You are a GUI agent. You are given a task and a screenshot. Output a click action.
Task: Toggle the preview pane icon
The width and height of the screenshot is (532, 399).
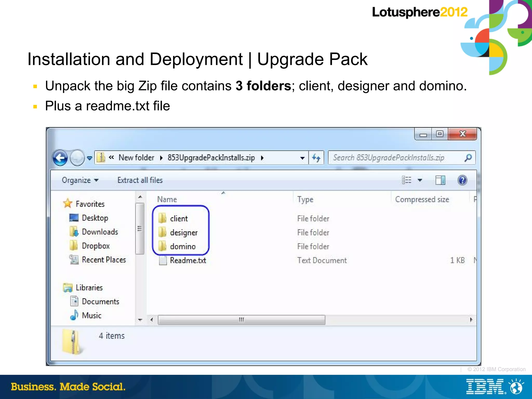tap(440, 180)
